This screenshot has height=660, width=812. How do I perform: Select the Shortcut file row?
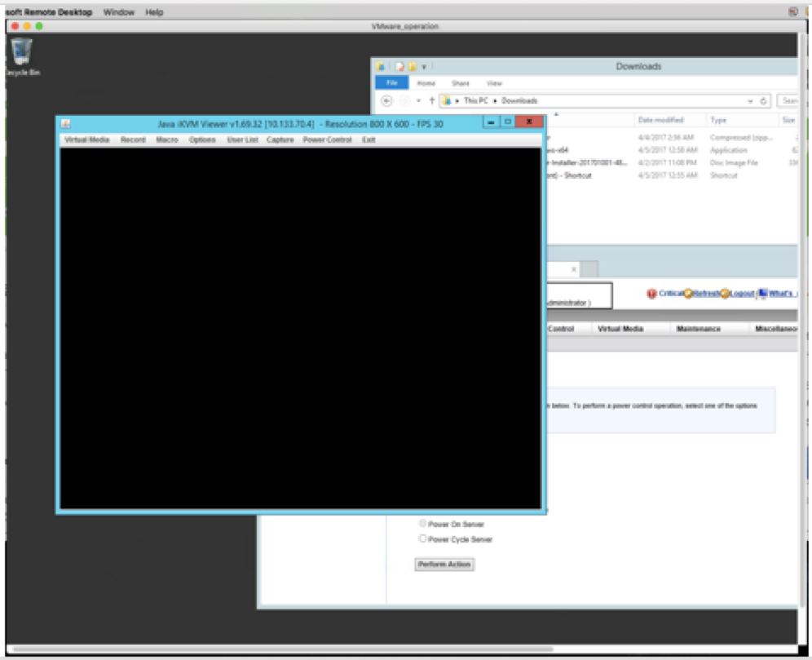pyautogui.click(x=671, y=175)
